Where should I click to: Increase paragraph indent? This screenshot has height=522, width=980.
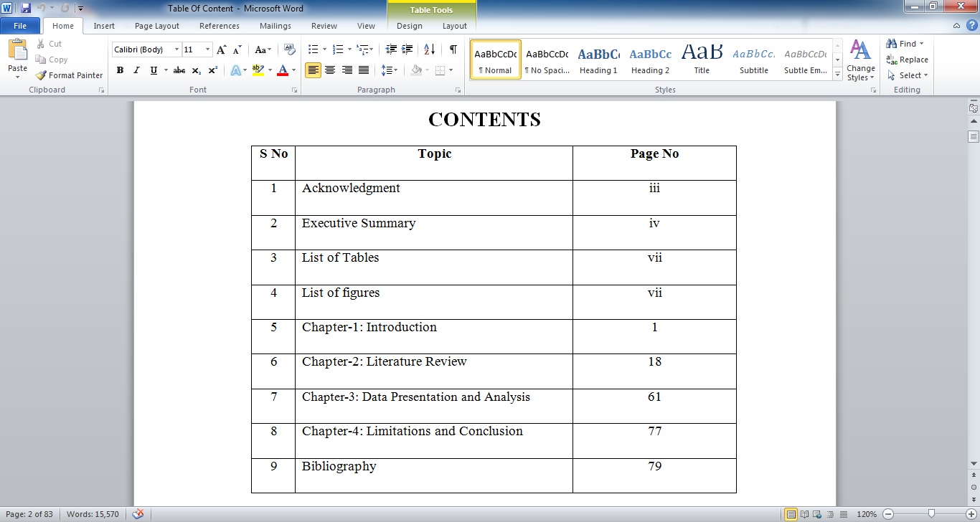(x=407, y=49)
